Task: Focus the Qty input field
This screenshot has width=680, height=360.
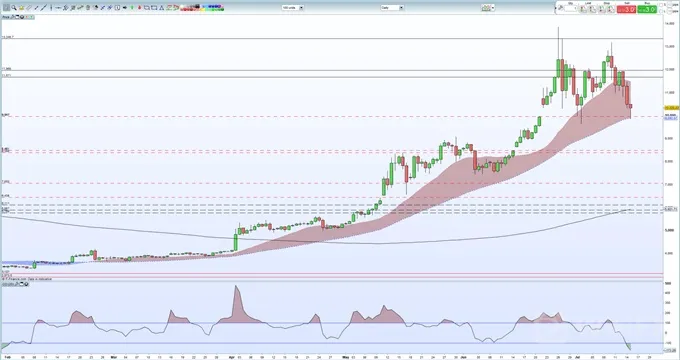Action: (570, 8)
